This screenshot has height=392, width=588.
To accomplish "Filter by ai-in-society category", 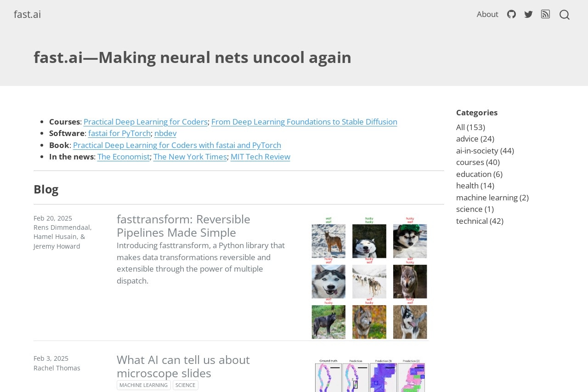I will [485, 151].
